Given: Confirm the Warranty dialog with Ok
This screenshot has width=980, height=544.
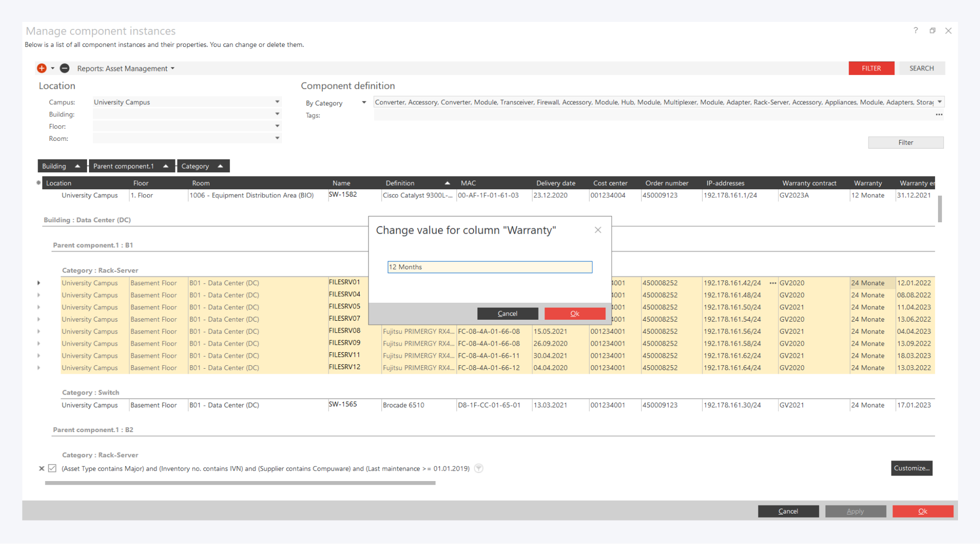Looking at the screenshot, I should tap(574, 314).
